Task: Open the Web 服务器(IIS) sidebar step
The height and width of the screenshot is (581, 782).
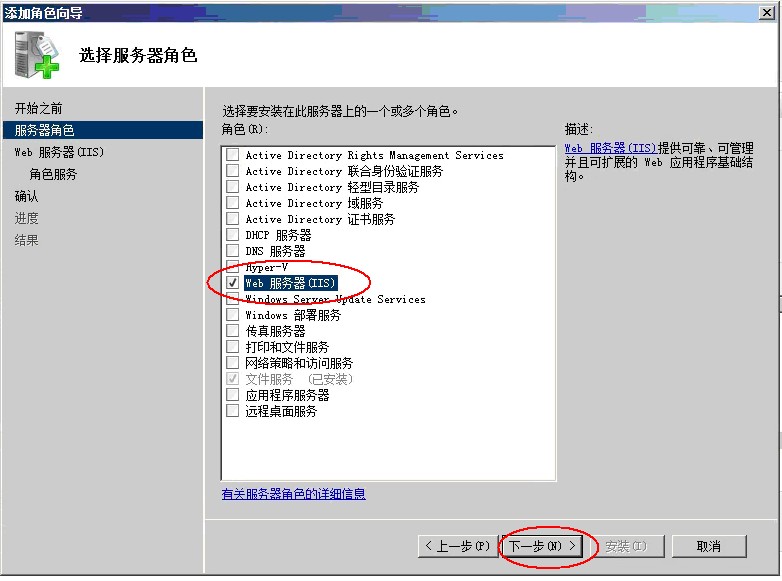Action: pos(59,152)
